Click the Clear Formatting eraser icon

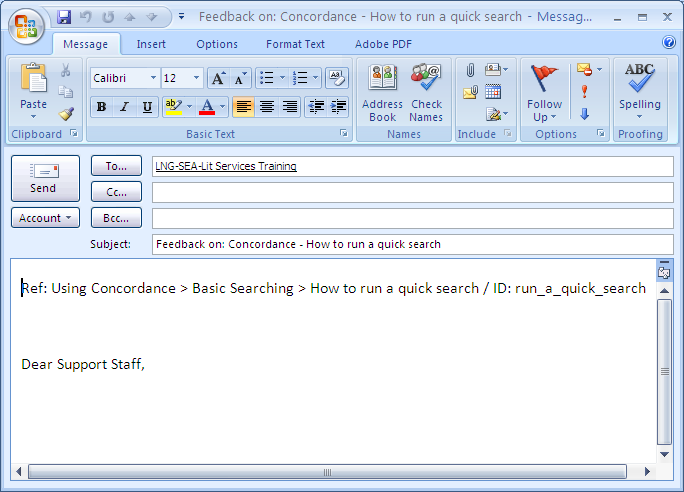click(x=337, y=78)
